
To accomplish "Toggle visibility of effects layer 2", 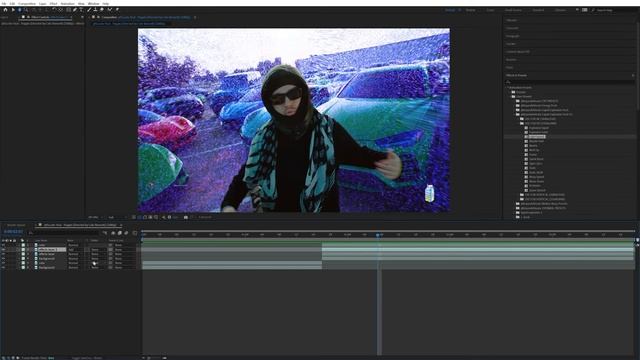I will (x=3, y=249).
